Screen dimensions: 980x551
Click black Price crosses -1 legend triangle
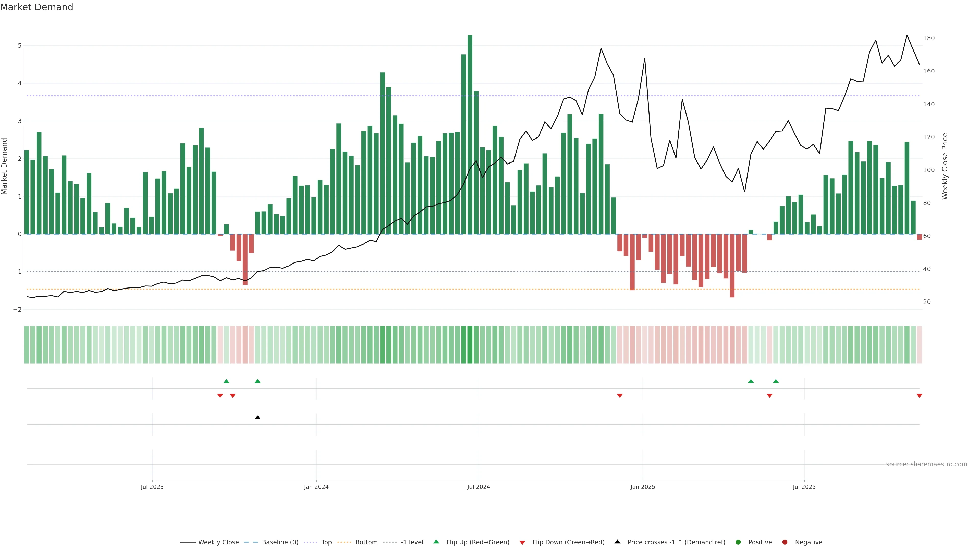(617, 542)
